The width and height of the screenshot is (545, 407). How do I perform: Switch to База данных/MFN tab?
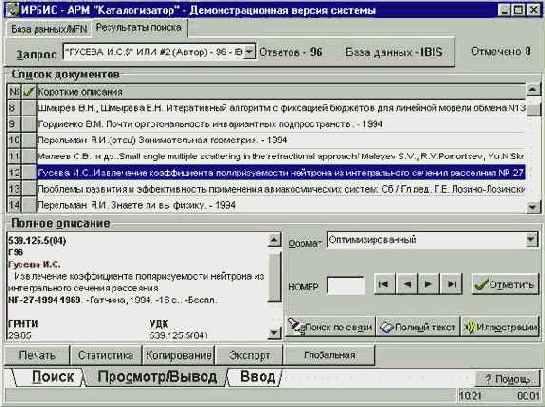coord(49,29)
